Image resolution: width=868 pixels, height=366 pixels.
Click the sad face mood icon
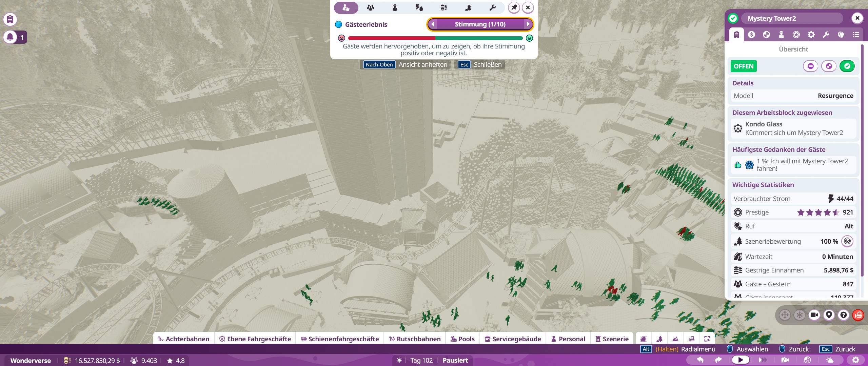pos(341,38)
